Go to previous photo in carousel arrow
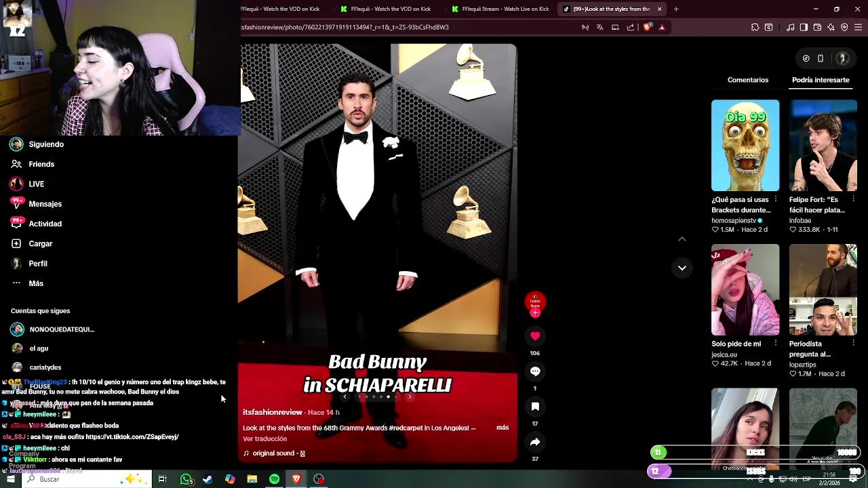 344,396
